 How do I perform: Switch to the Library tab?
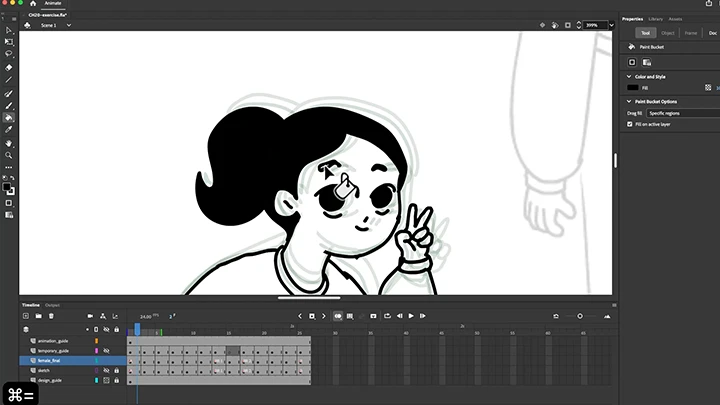tap(655, 19)
